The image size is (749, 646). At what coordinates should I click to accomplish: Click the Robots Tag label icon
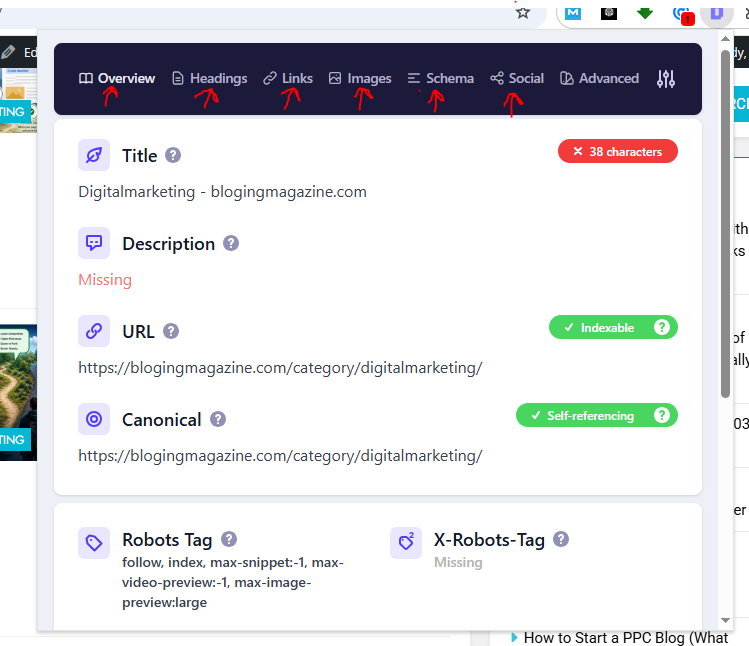tap(94, 543)
